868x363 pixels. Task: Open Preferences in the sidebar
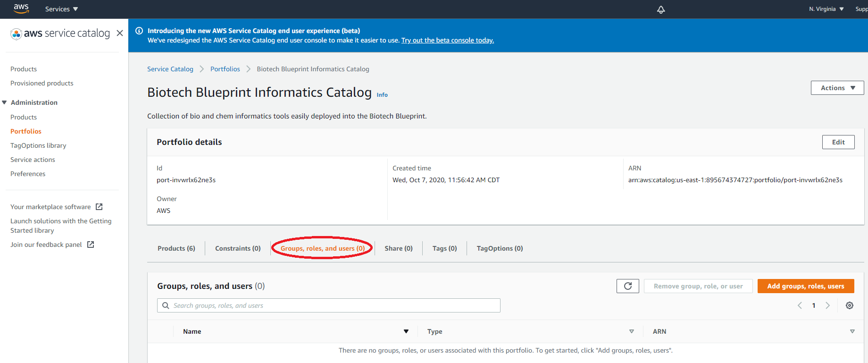pyautogui.click(x=28, y=174)
